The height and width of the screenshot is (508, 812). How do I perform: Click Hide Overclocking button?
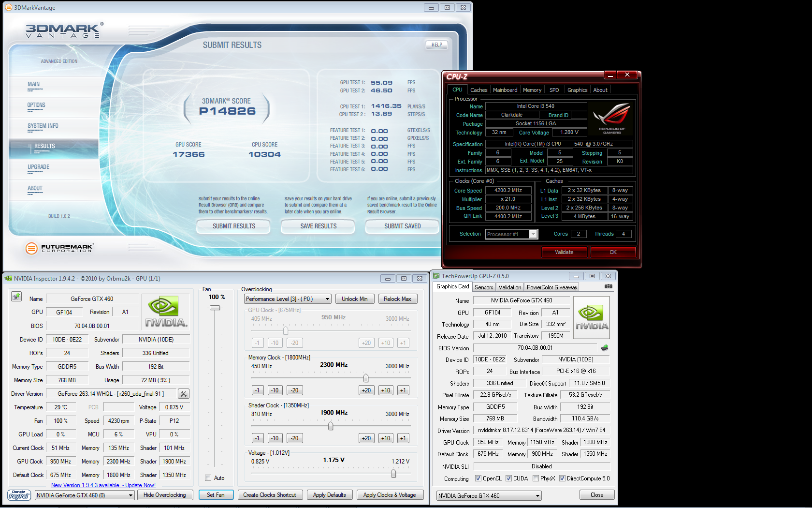[165, 495]
